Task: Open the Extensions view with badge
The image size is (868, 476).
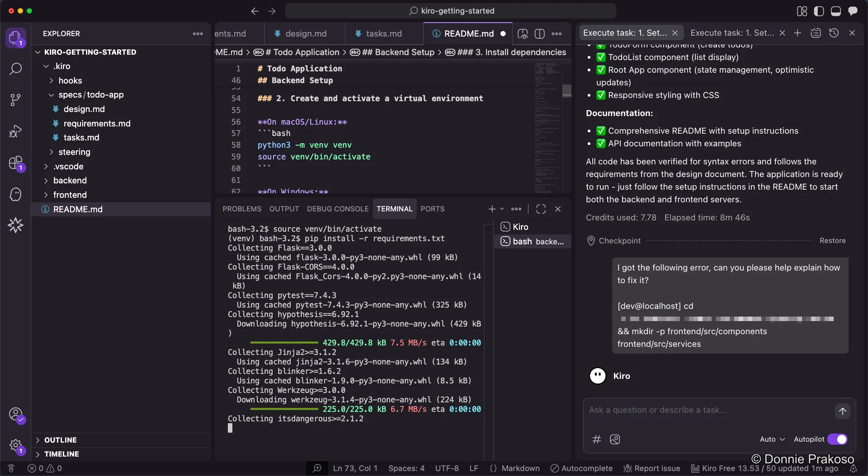Action: point(16,163)
